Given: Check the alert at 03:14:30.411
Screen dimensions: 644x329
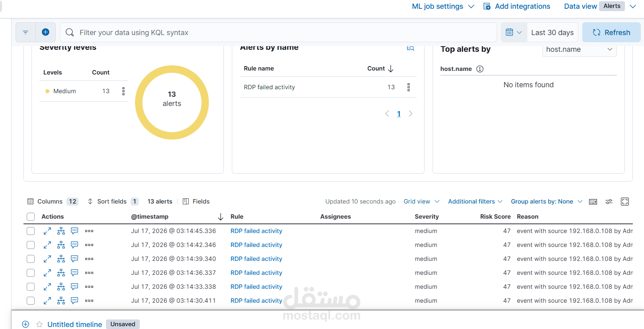Looking at the screenshot, I should click(31, 301).
